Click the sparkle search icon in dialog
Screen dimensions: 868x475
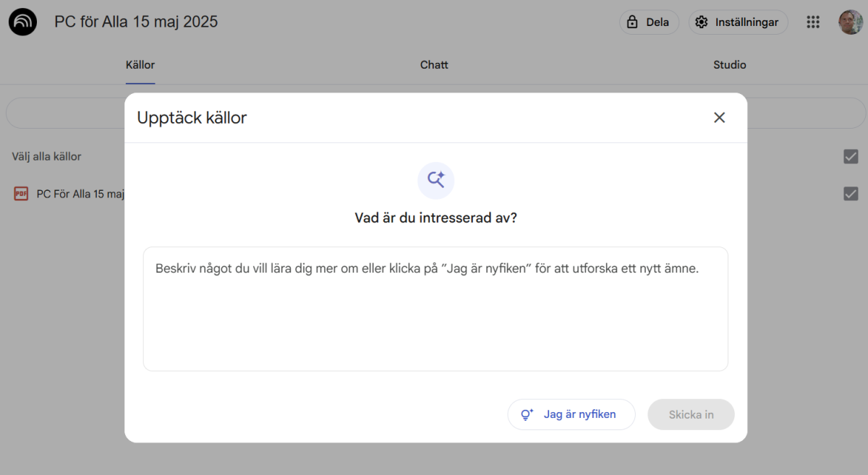435,180
